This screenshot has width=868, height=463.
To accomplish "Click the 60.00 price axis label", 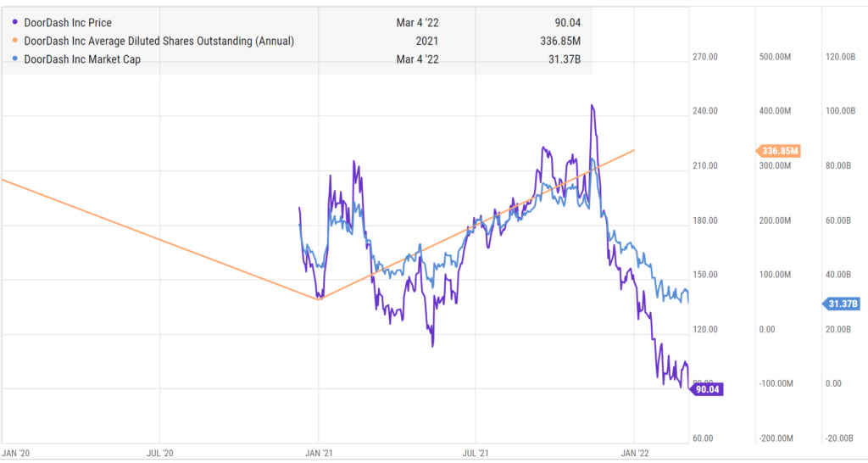I will click(x=703, y=438).
